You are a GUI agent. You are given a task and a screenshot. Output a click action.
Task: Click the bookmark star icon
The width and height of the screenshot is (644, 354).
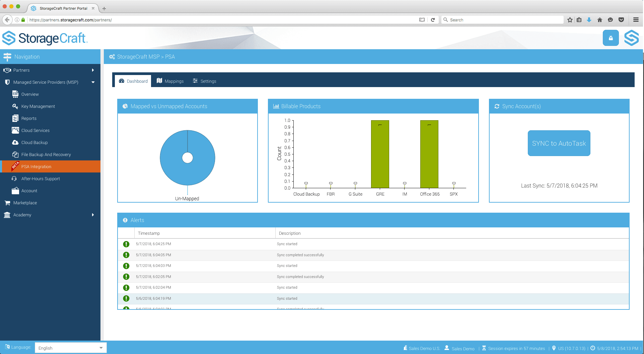tap(570, 20)
